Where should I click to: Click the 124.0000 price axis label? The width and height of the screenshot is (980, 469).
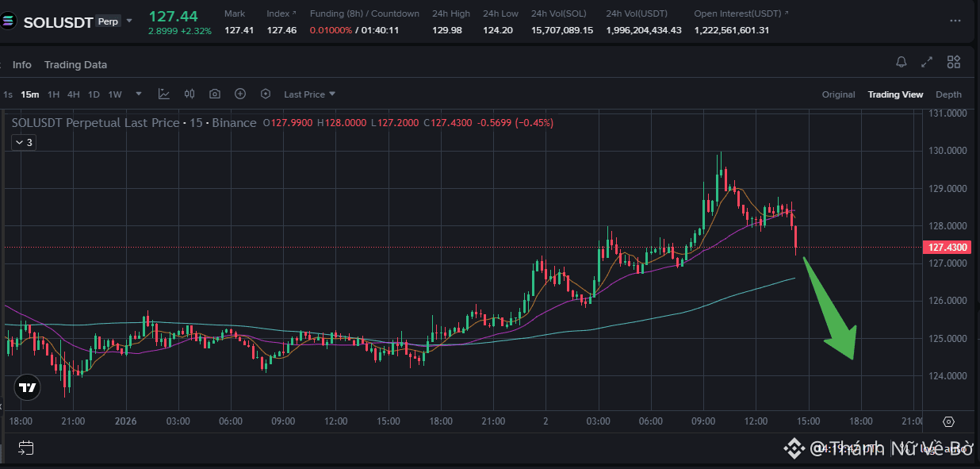(947, 376)
